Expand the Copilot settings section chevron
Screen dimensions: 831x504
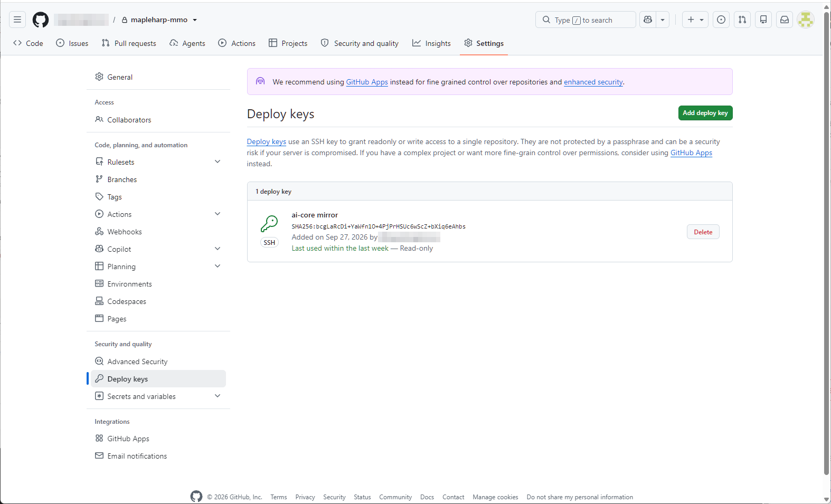tap(218, 249)
